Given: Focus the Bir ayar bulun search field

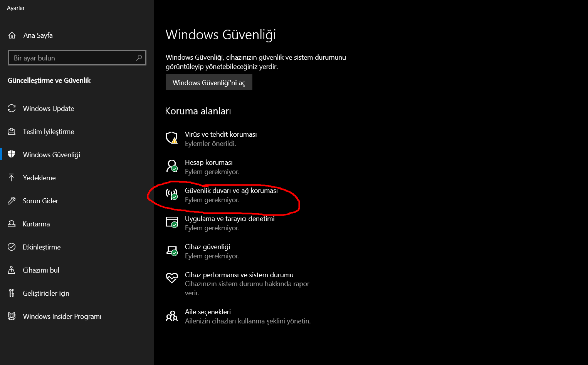Looking at the screenshot, I should click(x=77, y=58).
